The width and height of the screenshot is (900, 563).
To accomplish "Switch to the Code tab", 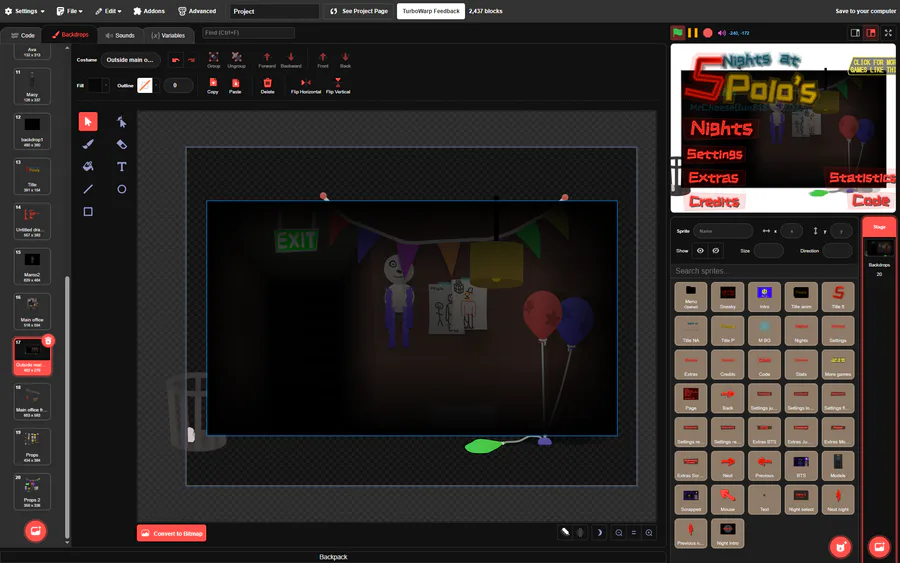I will pos(23,35).
